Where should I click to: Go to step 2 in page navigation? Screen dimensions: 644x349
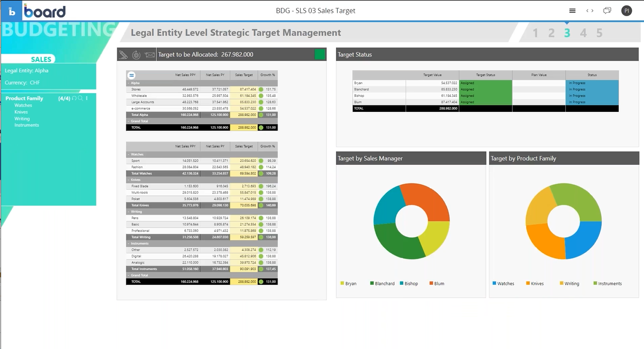pos(551,33)
